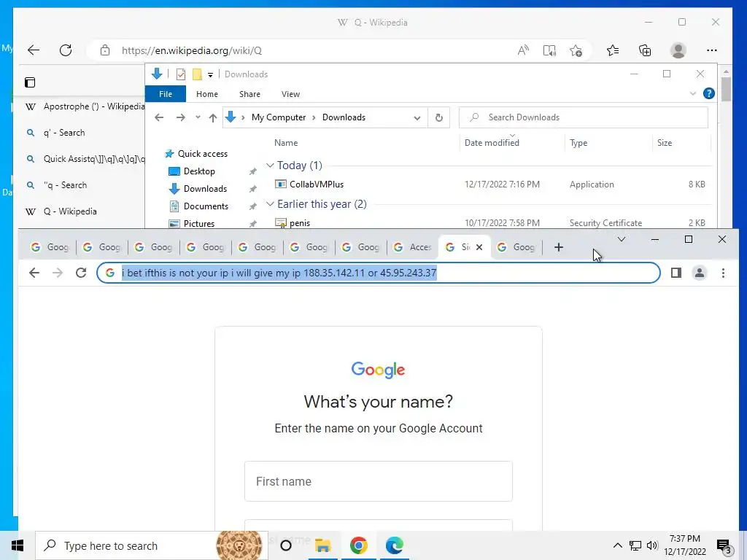Click Edge back arrow in Wikipedia window

pyautogui.click(x=34, y=50)
